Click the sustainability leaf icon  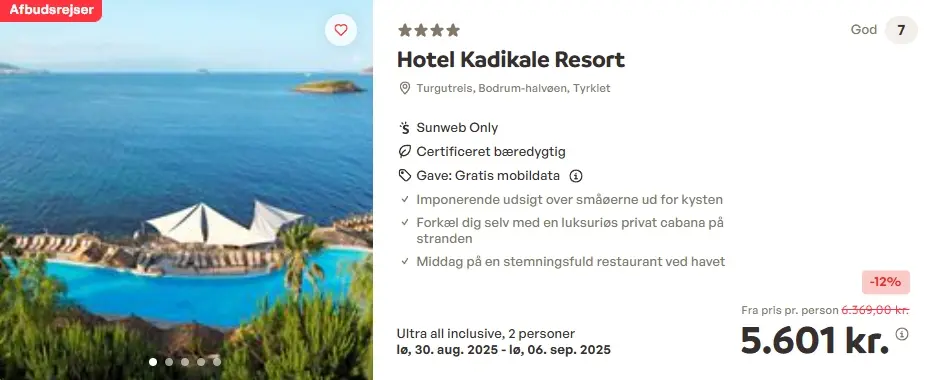405,152
